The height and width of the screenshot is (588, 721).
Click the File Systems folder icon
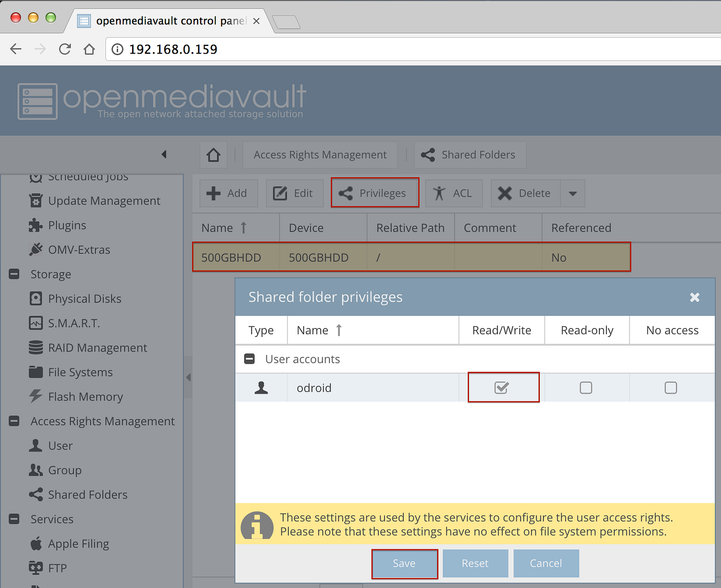coord(36,372)
